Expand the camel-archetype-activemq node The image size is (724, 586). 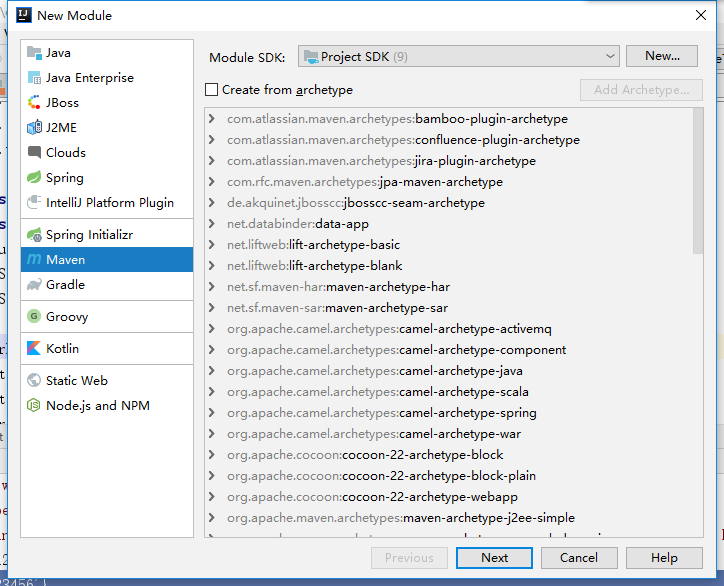pyautogui.click(x=212, y=329)
